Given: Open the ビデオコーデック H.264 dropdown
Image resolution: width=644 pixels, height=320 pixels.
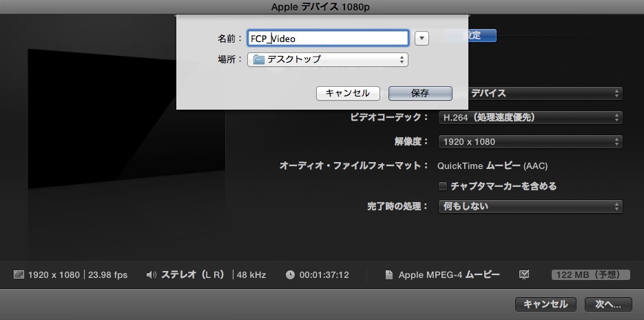Looking at the screenshot, I should pos(530,118).
